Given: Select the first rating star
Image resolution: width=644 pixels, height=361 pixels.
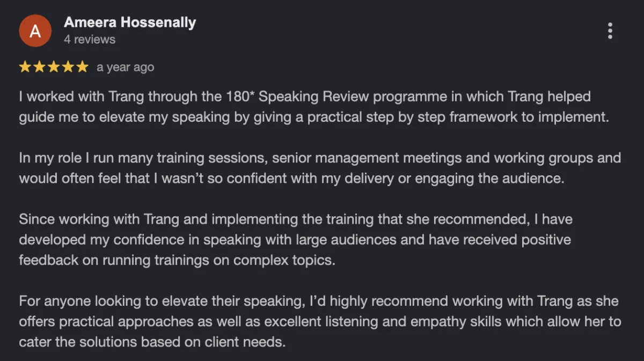Looking at the screenshot, I should [x=25, y=67].
